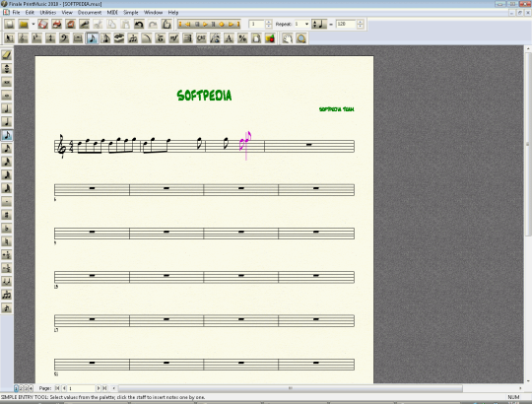This screenshot has width=532, height=404.
Task: Open the dropdown arrow next to the Open folder icon
Action: (33, 24)
